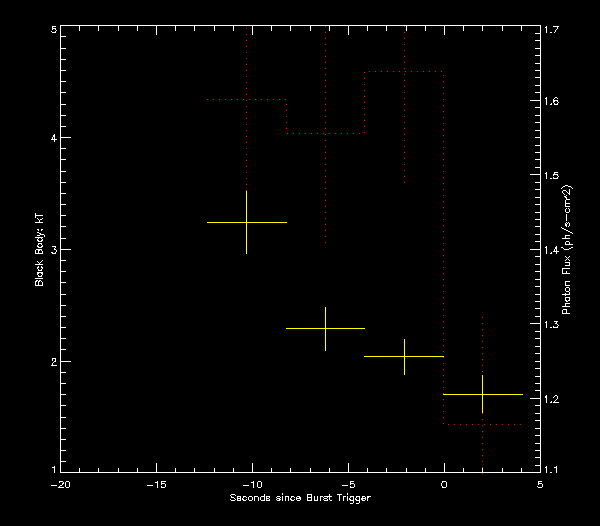The image size is (600, 526).
Task: Click the yellow data cross near kT 3.2
Action: [x=246, y=222]
